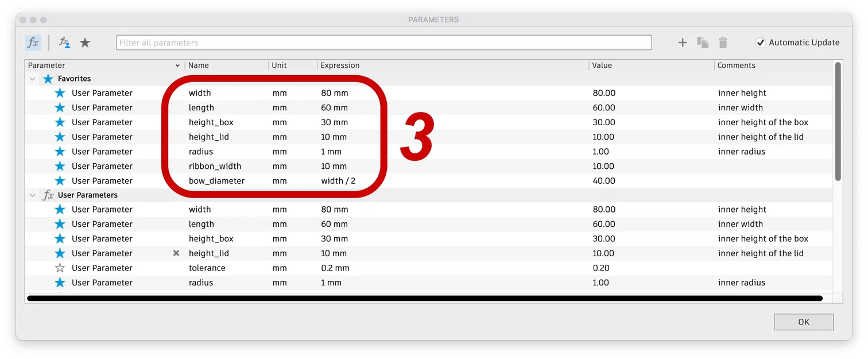Click the User Parameter label of the bow_diameter row

tap(102, 181)
